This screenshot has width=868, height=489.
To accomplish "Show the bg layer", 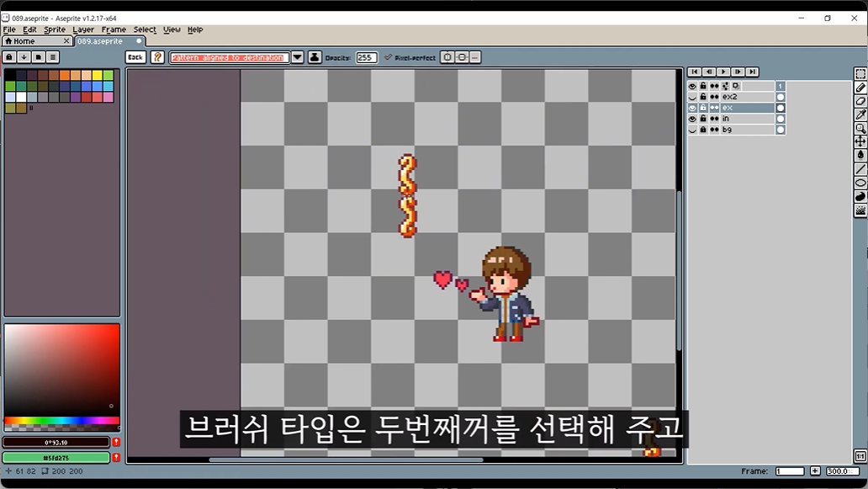I will [692, 130].
